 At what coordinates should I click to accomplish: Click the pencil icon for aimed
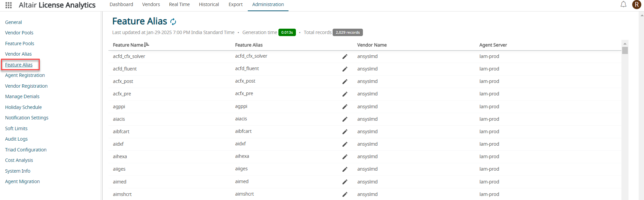point(345,182)
